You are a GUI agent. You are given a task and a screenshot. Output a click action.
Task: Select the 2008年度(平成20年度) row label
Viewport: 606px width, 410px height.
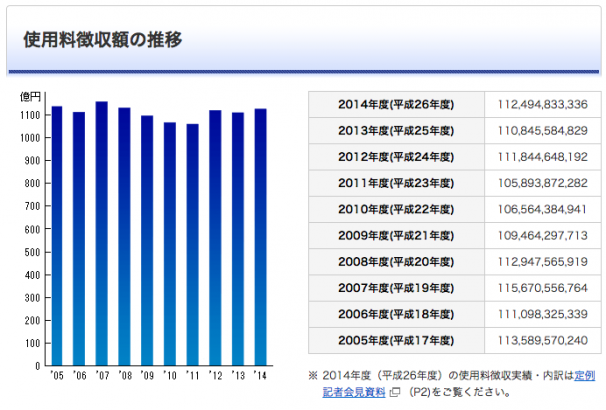pos(396,261)
